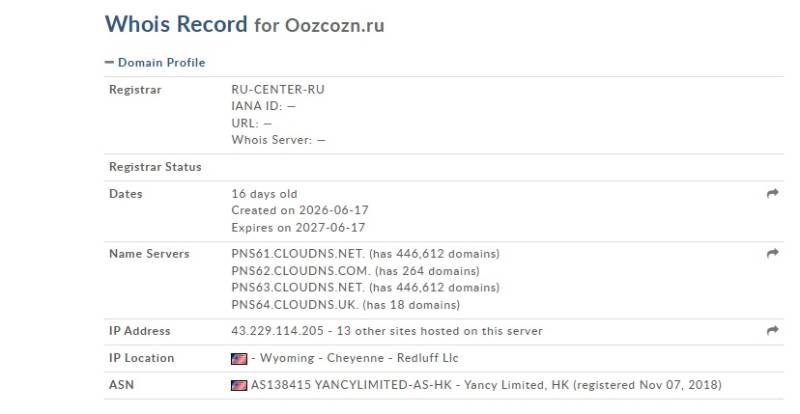Image resolution: width=800 pixels, height=414 pixels.
Task: Click the Wyoming - Cheyenne location text
Action: 322,358
